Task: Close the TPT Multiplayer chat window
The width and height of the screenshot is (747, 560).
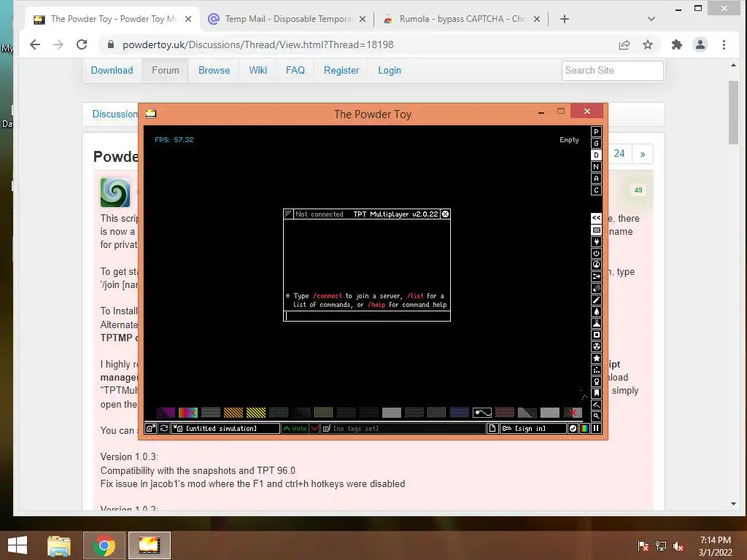Action: 445,214
